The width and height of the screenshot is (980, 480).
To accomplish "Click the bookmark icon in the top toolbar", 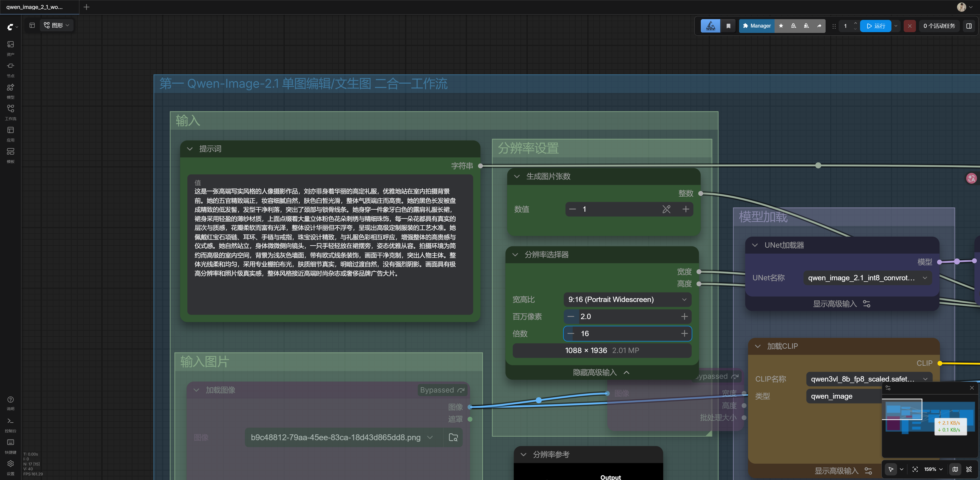I will pos(728,26).
